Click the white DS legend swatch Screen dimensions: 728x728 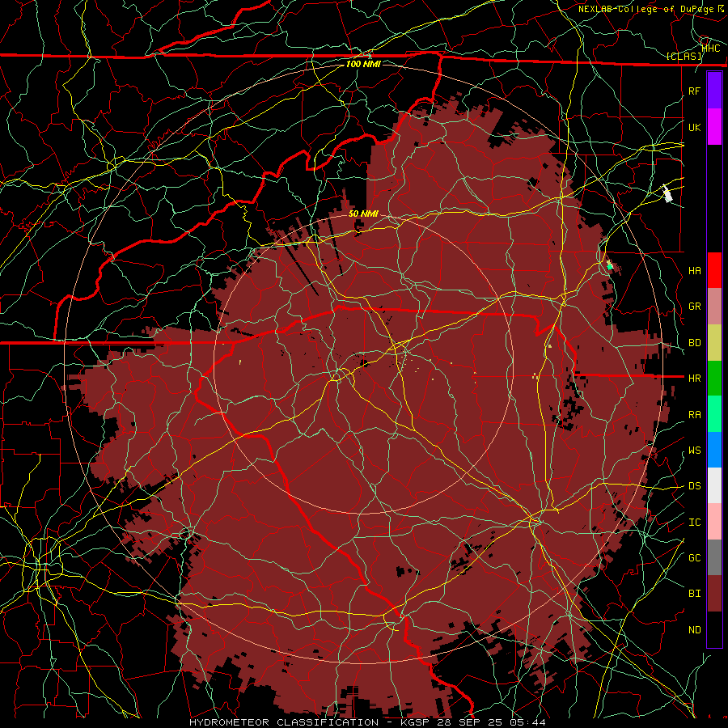click(714, 485)
